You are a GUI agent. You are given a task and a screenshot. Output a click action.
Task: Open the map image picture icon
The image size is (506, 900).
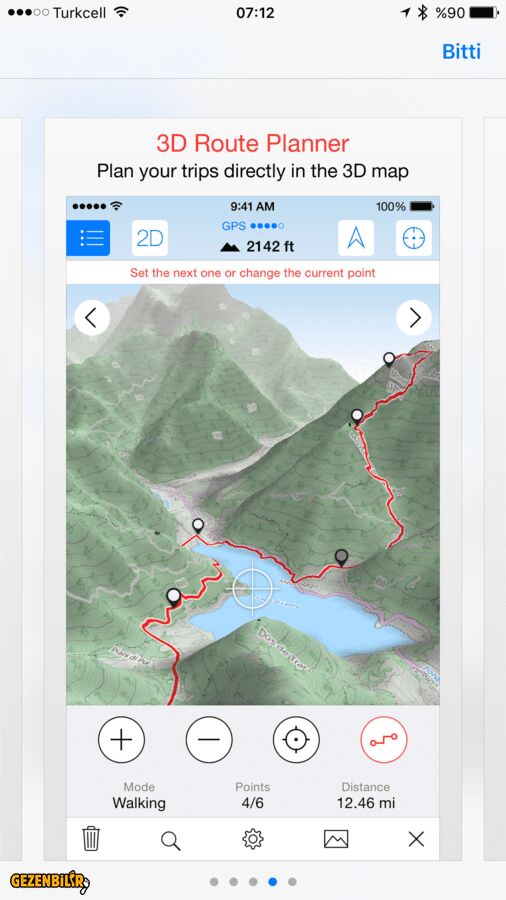336,839
